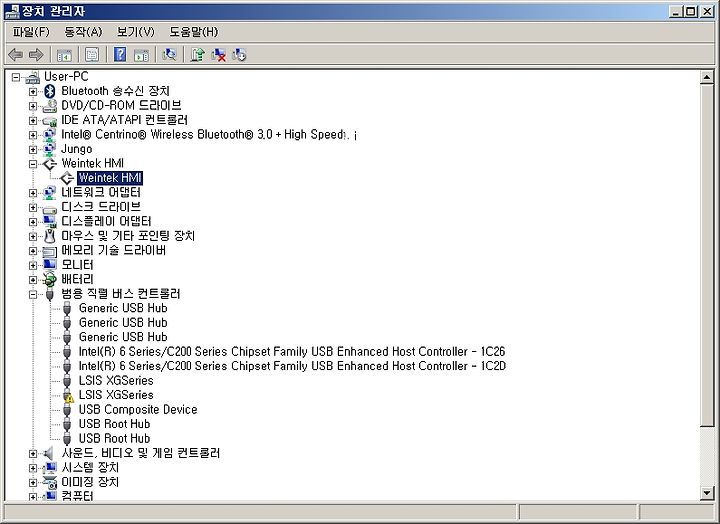Viewport: 720px width, 524px height.
Task: Toggle the show/hide action pane toolbar icon
Action: click(x=141, y=55)
